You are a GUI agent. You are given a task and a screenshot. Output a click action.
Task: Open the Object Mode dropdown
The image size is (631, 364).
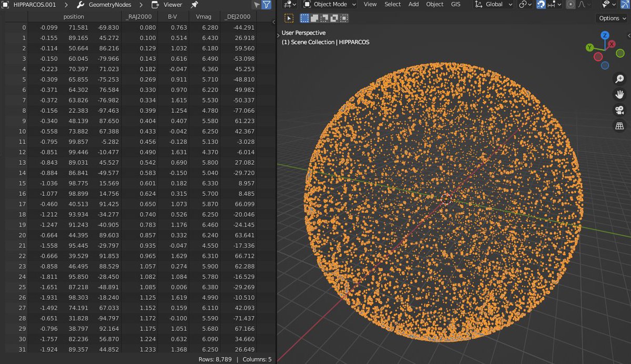pos(330,4)
